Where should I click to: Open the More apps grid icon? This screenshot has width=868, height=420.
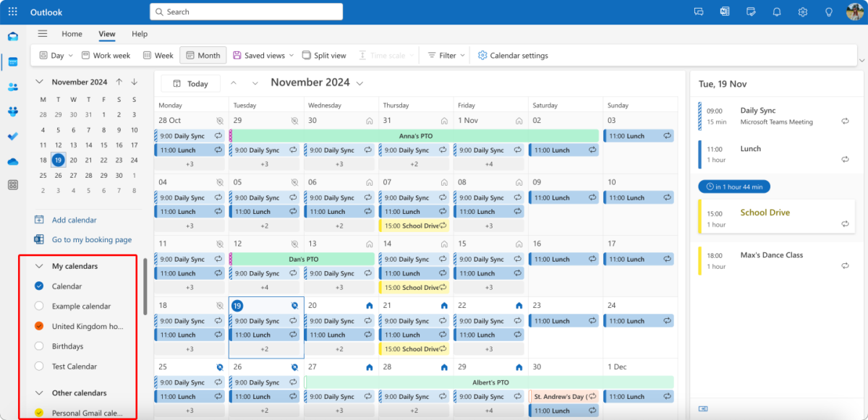[11, 12]
